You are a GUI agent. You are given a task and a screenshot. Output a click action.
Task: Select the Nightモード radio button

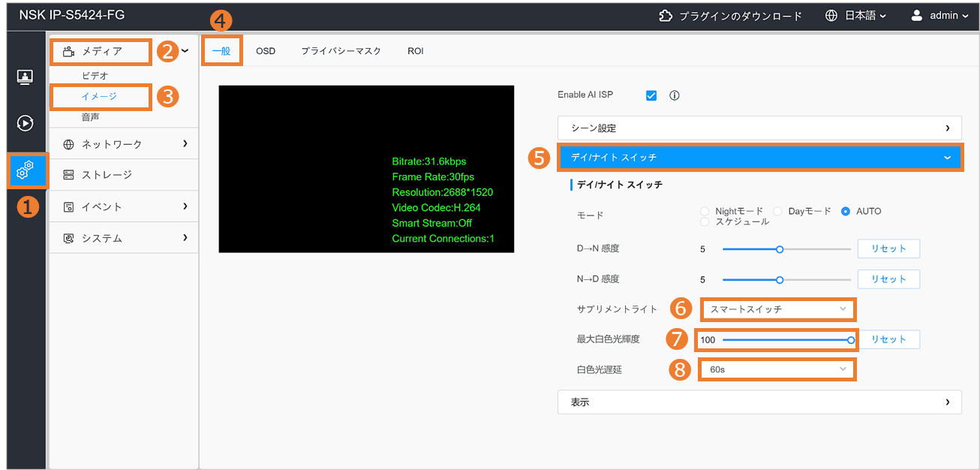tap(705, 212)
